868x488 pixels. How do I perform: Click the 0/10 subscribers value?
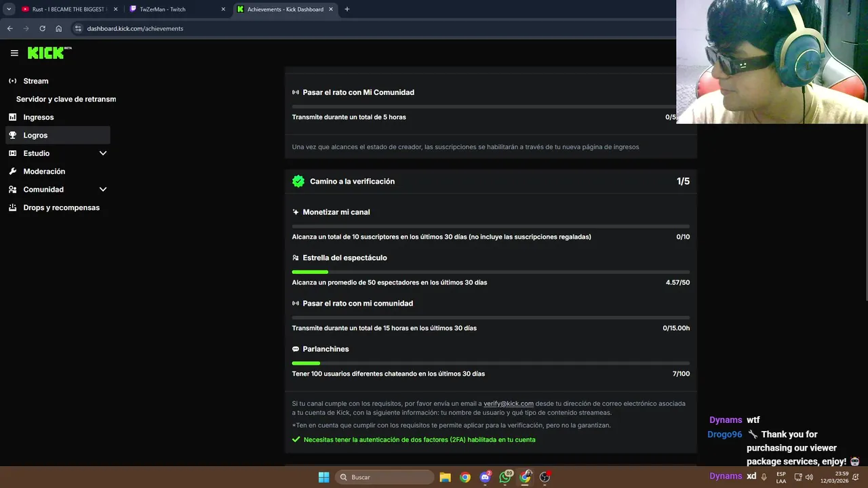[683, 237]
